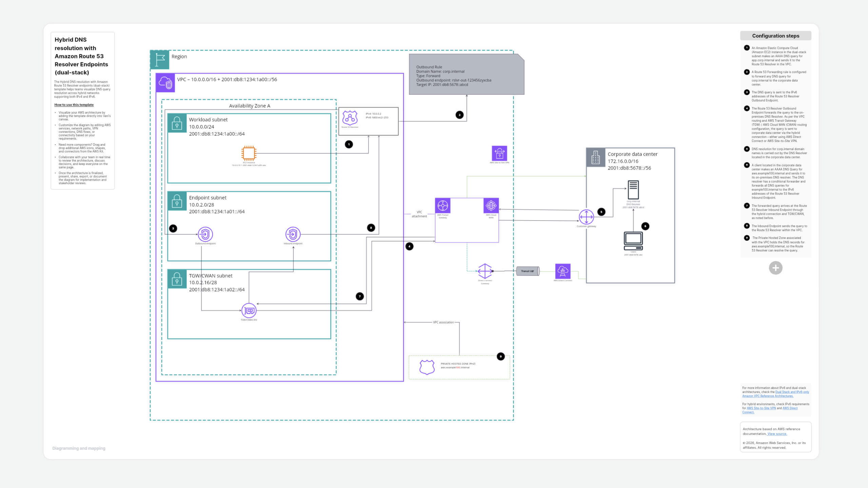Image resolution: width=868 pixels, height=488 pixels.
Task: Click the Corporate data center title text
Action: coord(632,154)
